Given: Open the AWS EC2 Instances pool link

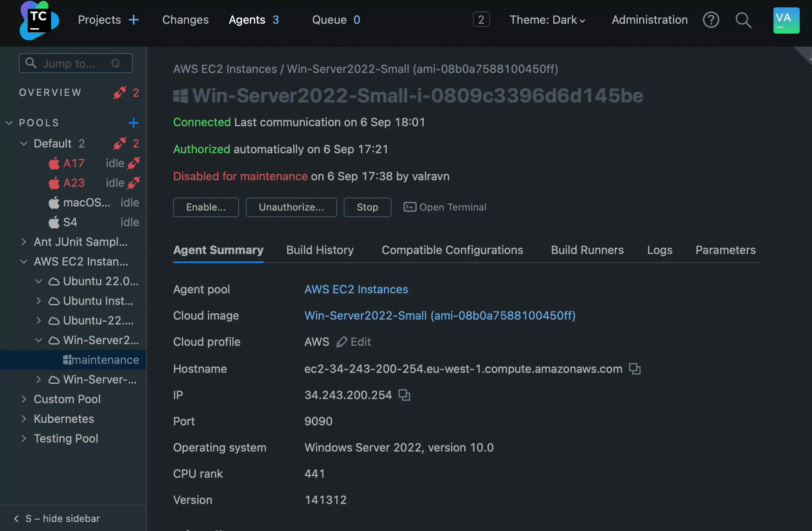Looking at the screenshot, I should 356,289.
